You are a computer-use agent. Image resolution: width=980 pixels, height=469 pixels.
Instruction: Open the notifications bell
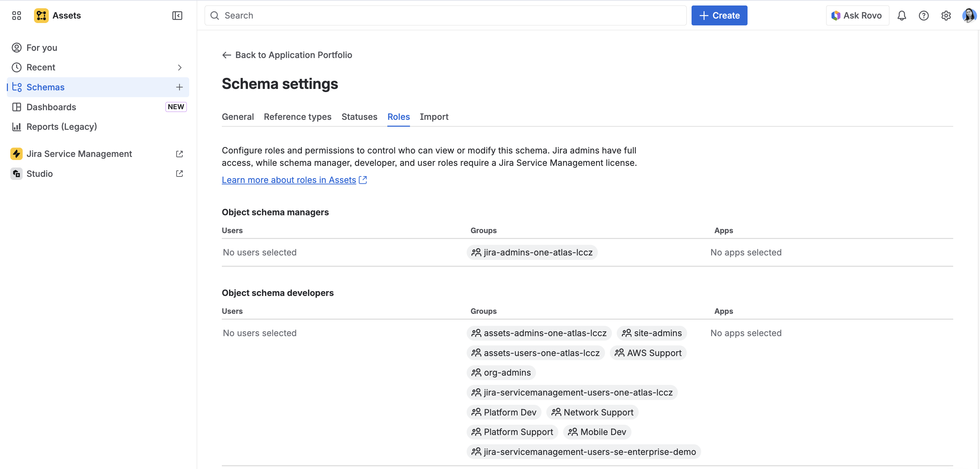902,15
